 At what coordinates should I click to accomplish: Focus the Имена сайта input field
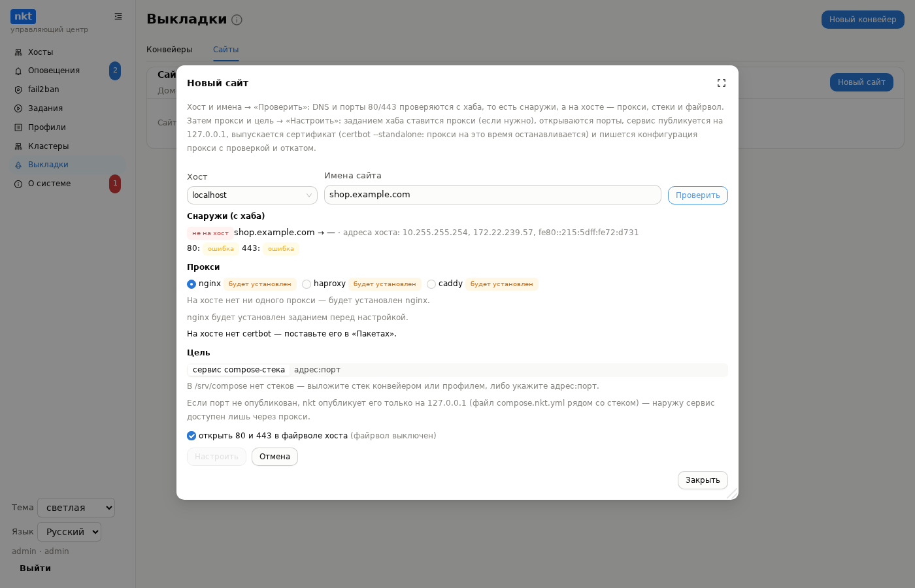(x=493, y=195)
